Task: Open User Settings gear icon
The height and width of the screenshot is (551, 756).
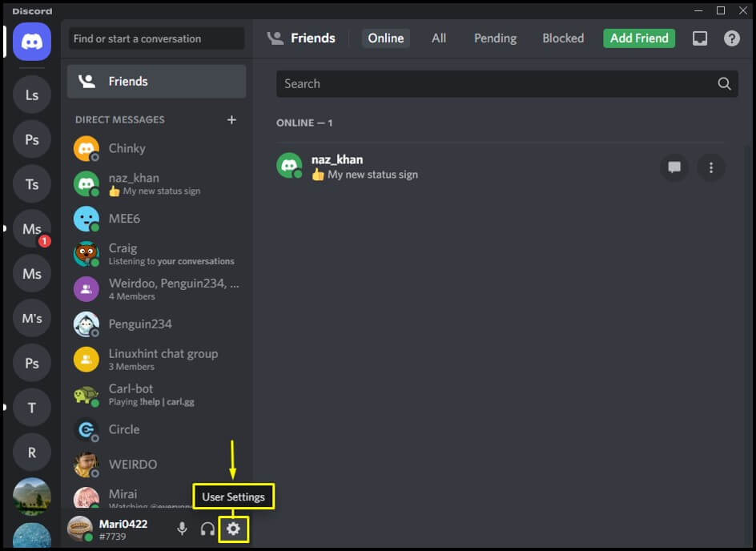Action: (233, 529)
